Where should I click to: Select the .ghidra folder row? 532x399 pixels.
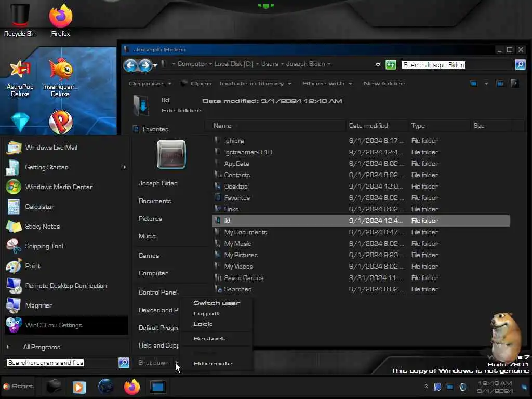[x=361, y=141]
